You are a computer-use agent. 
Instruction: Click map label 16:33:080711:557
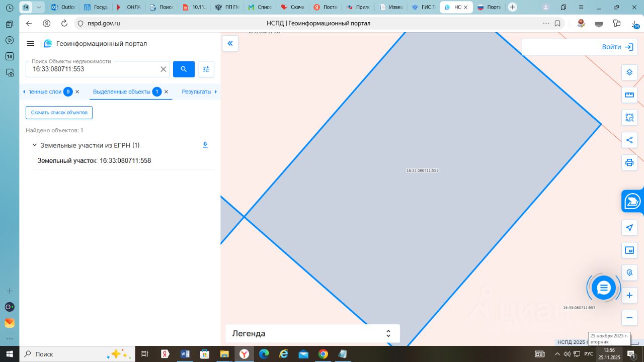click(x=579, y=308)
